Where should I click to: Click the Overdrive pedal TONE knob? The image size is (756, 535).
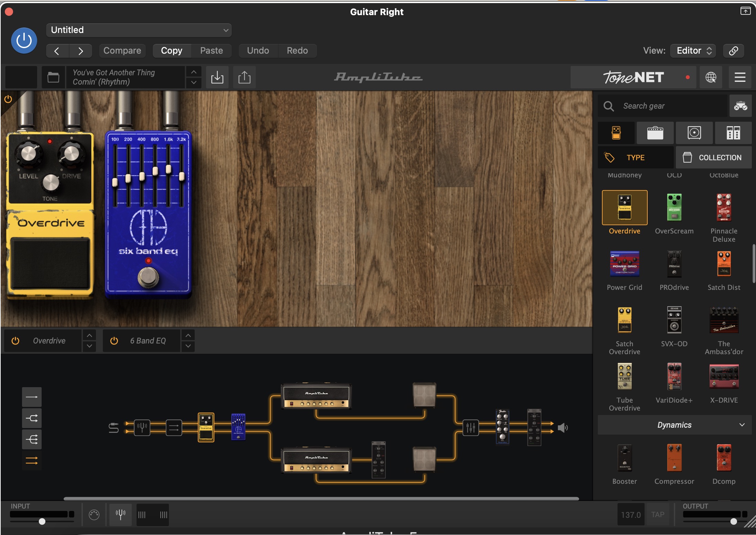point(51,183)
